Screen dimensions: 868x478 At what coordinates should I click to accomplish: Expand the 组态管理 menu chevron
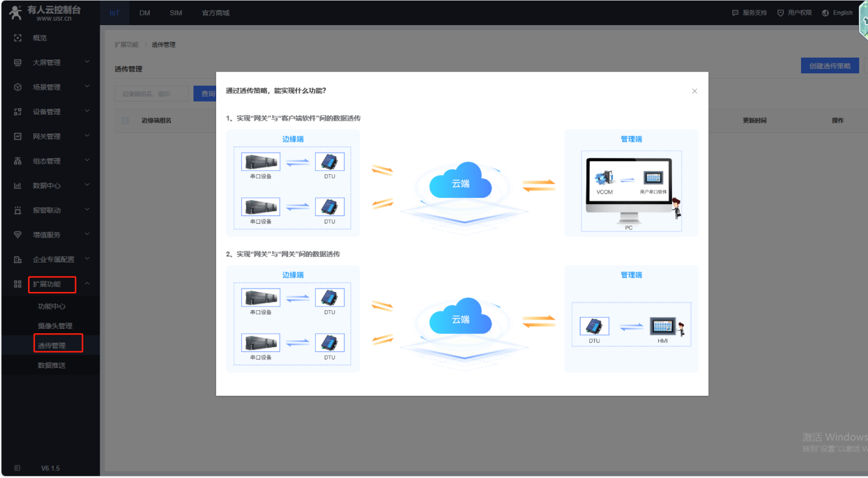(x=87, y=160)
